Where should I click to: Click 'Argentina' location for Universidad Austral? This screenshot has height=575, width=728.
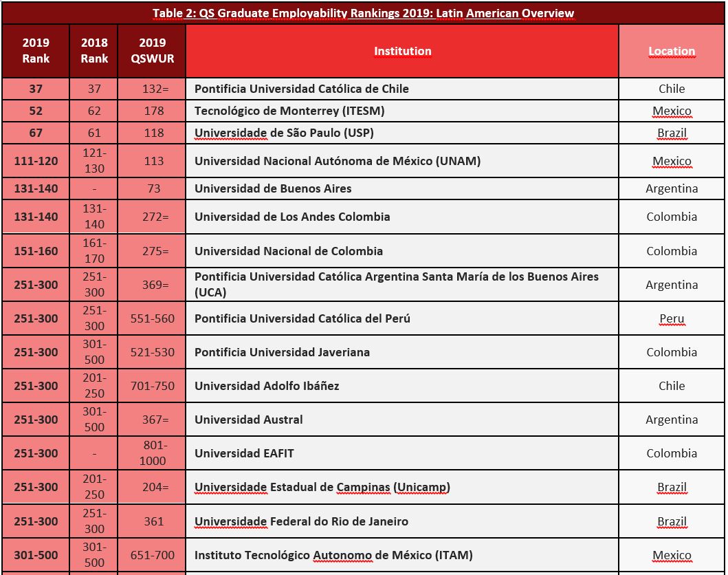(672, 420)
